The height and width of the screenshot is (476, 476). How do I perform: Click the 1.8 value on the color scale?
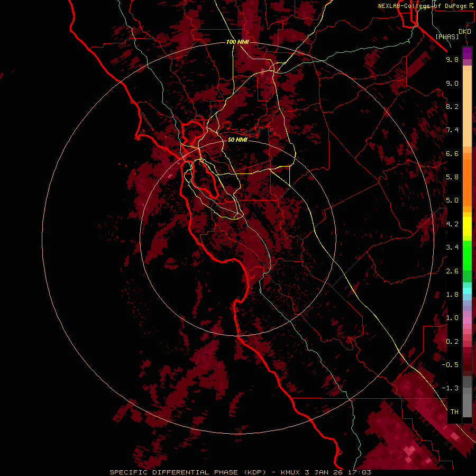[x=452, y=295]
